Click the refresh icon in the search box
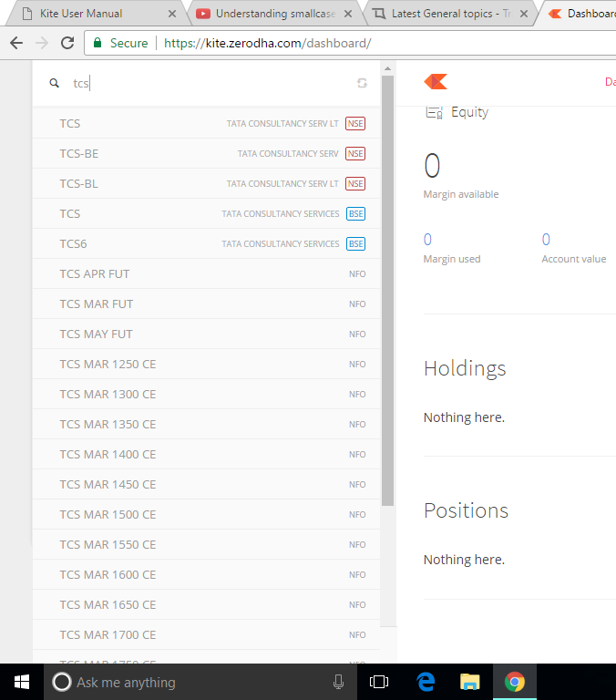 pos(362,83)
